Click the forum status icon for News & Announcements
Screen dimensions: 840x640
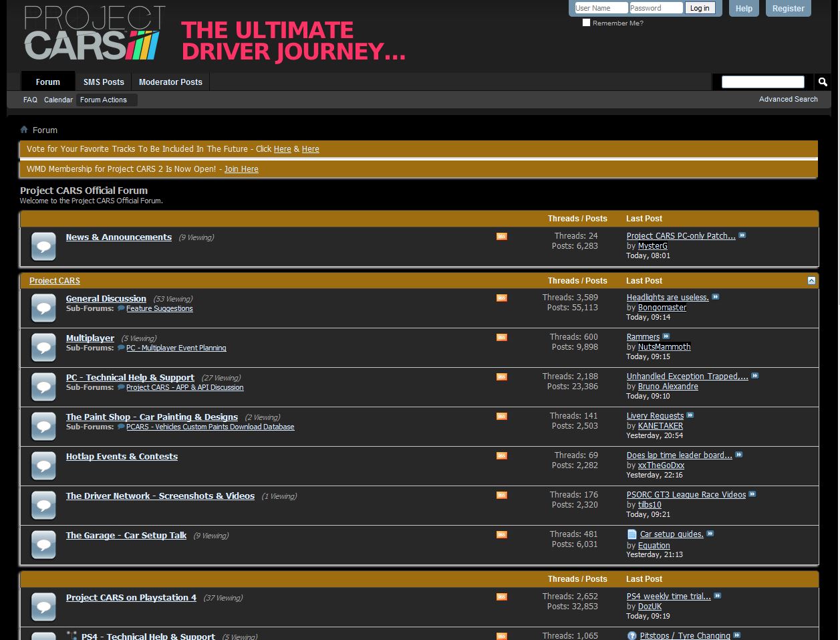[x=43, y=247]
